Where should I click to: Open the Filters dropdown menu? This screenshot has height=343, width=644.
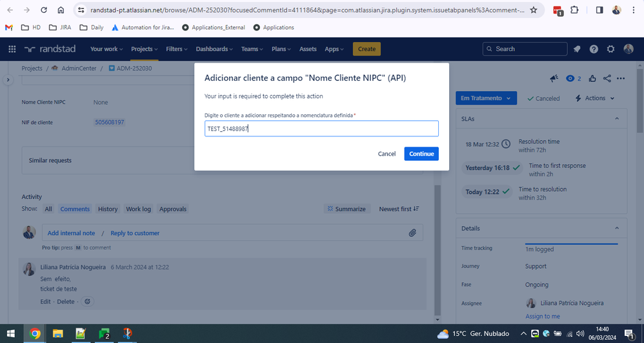point(177,49)
